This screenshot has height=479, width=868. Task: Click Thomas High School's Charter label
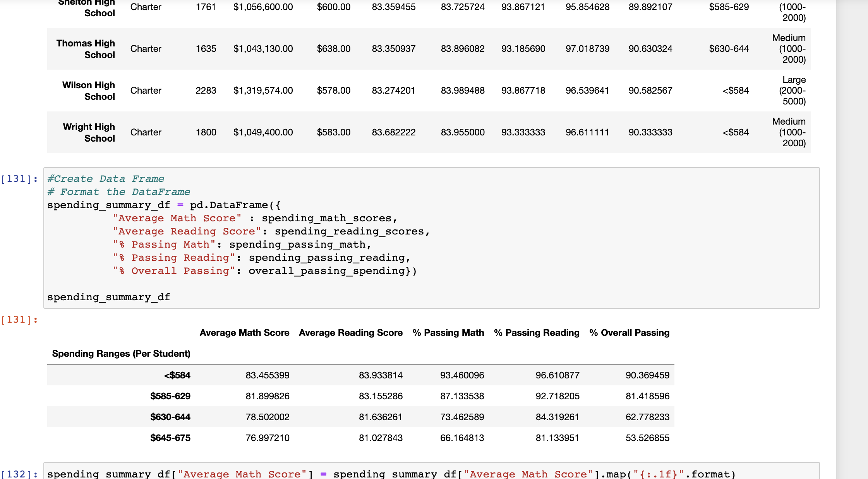[x=146, y=49]
